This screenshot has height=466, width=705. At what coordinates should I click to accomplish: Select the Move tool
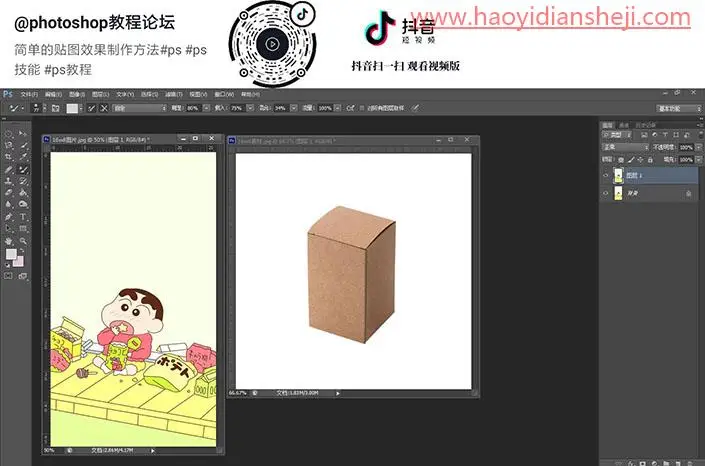23,133
